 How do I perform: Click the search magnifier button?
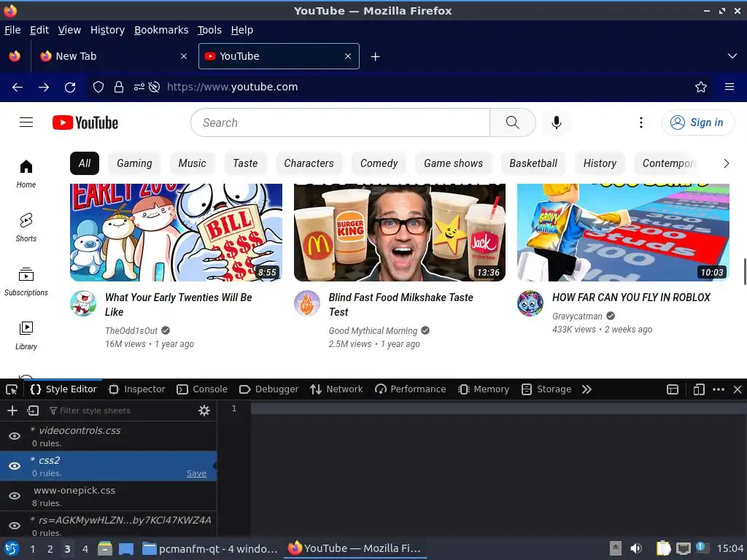pos(513,122)
